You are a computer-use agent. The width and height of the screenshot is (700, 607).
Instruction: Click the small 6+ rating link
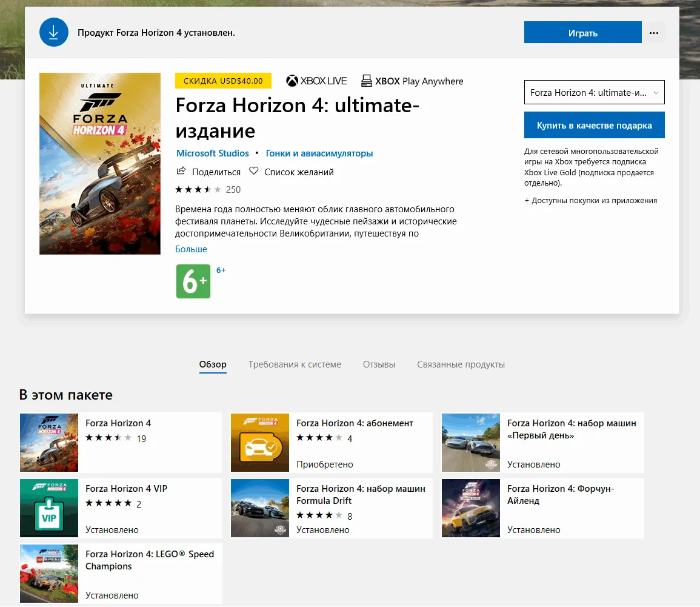click(x=221, y=270)
